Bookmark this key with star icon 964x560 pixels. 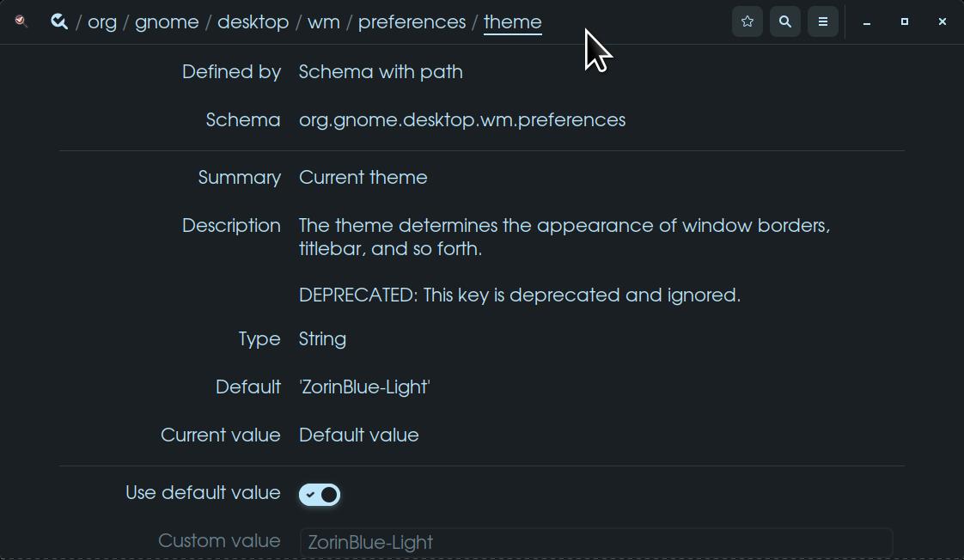coord(747,21)
